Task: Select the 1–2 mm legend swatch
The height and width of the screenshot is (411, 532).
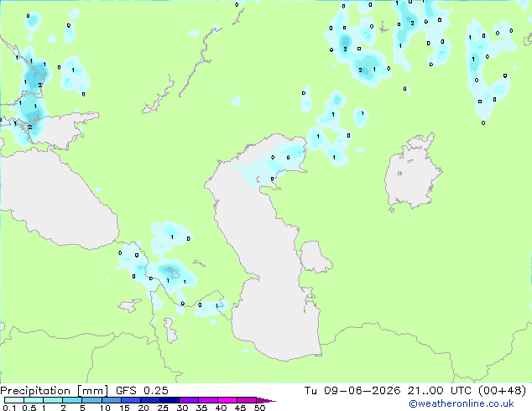Action: [53, 400]
